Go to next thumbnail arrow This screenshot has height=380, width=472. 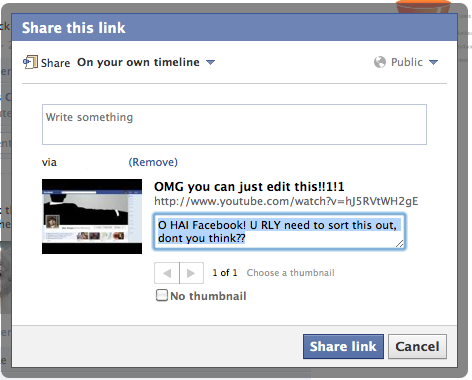click(191, 273)
